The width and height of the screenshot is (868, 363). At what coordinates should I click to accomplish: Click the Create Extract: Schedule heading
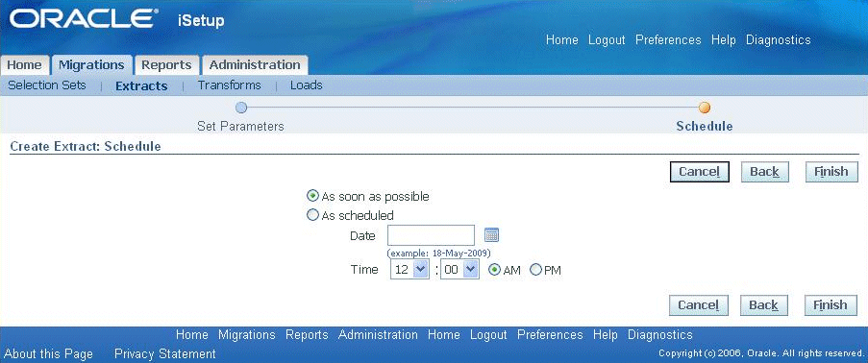86,147
